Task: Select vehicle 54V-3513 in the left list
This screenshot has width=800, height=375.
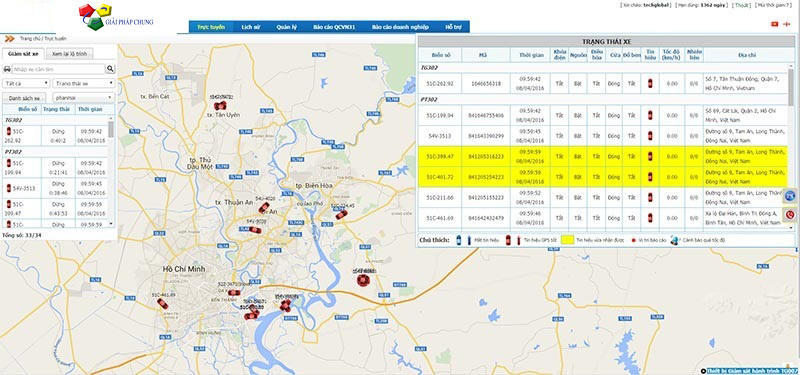Action: pyautogui.click(x=59, y=188)
